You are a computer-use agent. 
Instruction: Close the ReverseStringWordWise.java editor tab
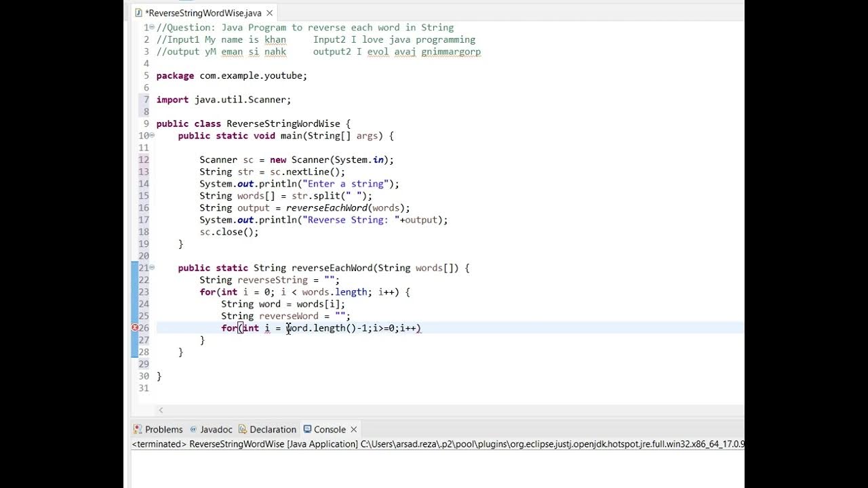click(x=269, y=13)
